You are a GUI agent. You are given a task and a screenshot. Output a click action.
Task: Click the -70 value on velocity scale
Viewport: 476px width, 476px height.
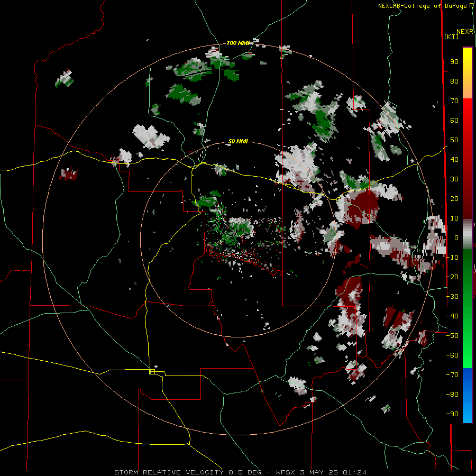(x=452, y=374)
